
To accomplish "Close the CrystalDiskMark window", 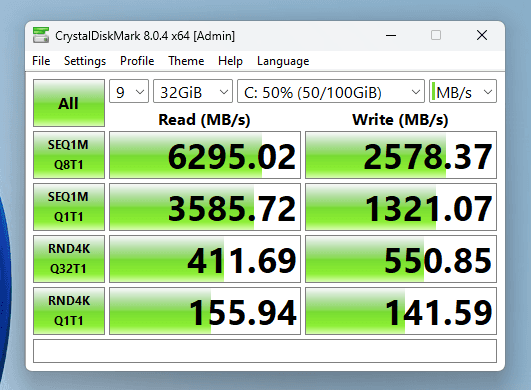I will click(482, 35).
